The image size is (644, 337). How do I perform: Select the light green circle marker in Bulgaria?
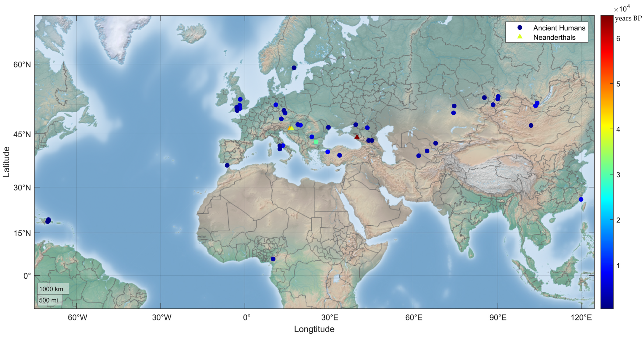point(316,142)
